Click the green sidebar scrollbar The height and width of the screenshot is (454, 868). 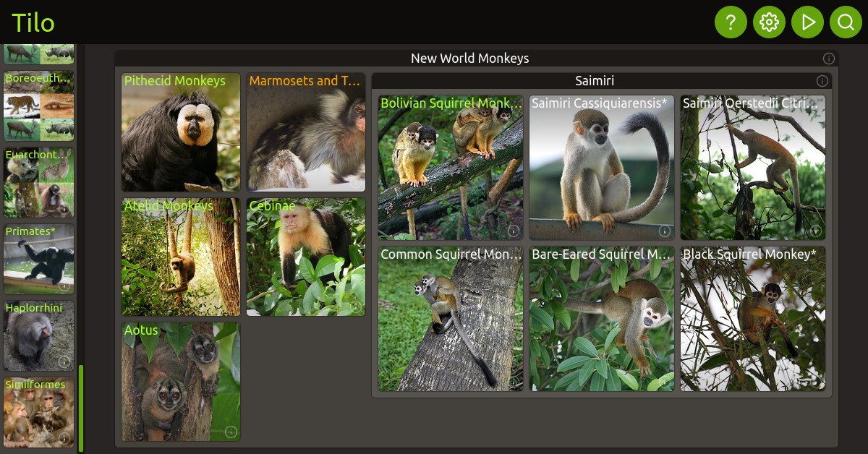pyautogui.click(x=81, y=408)
